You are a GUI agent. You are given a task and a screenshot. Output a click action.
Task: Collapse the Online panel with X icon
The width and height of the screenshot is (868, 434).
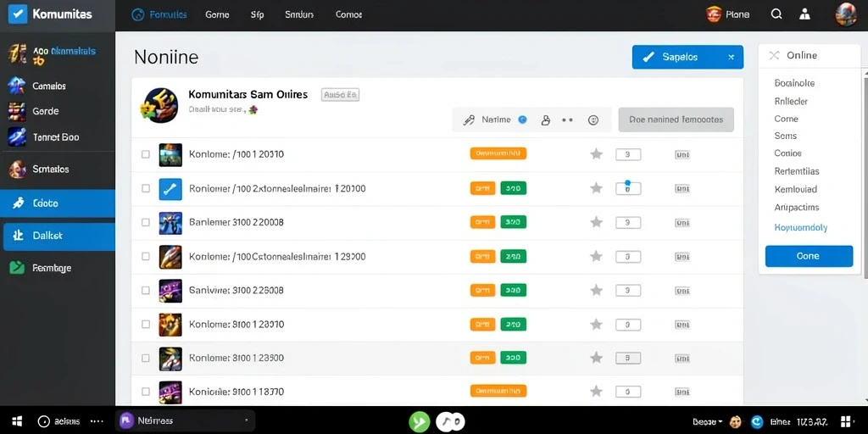(774, 55)
